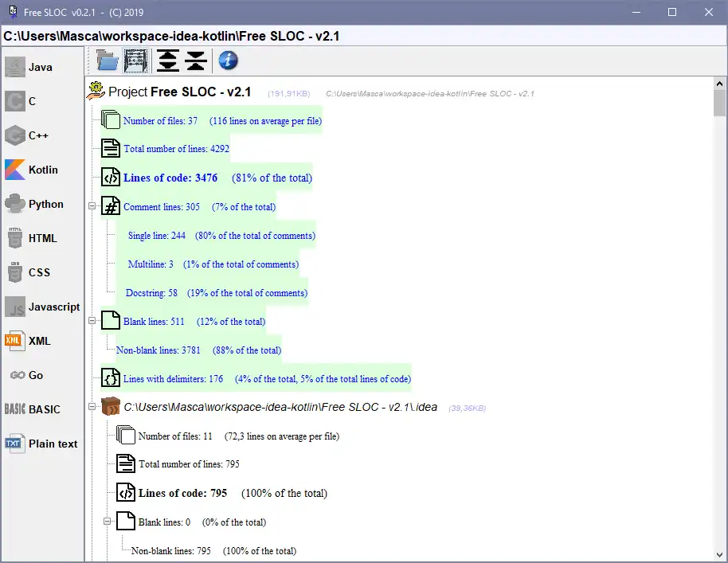Screen dimensions: 728x563
Task: Select 'Project Free SLOC - v2.1' tree root
Action: click(180, 92)
